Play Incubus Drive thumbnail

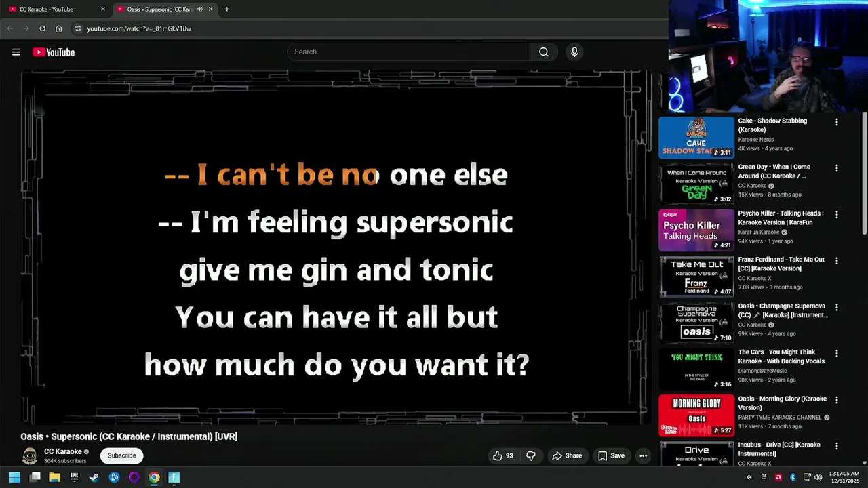696,453
